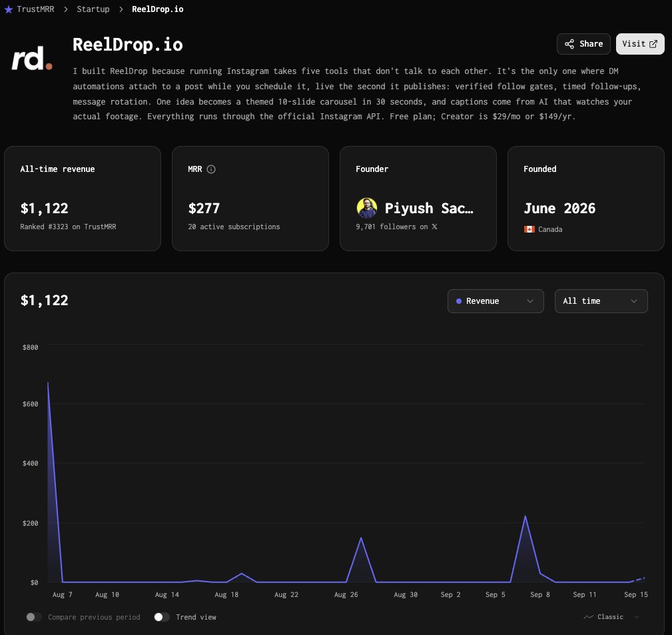This screenshot has width=672, height=635.
Task: Click the 'June 2026' founded date
Action: 559,209
